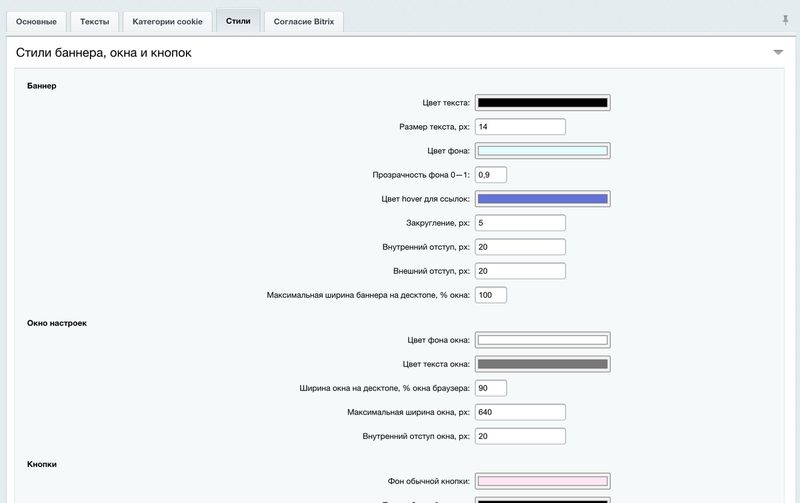Click the banner Внутренний отступ, px field
800x503 pixels.
click(520, 247)
